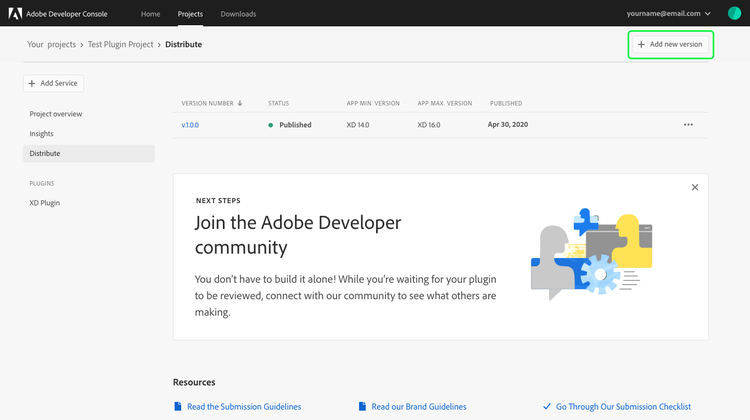Open XD Plugin under Plugins

44,203
